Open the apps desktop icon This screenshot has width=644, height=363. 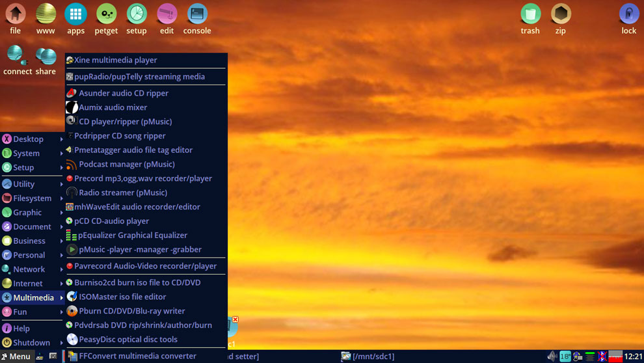(x=75, y=19)
